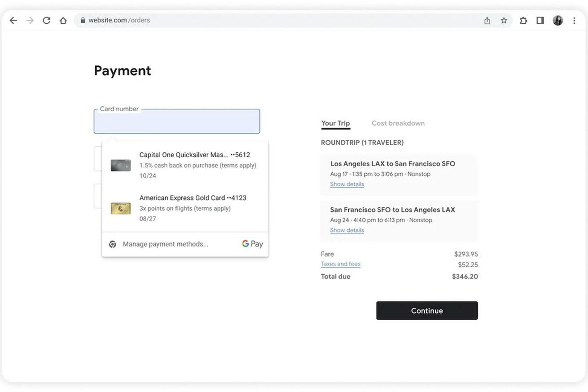Image resolution: width=588 pixels, height=392 pixels.
Task: Open Chrome three-dot menu
Action: click(574, 20)
